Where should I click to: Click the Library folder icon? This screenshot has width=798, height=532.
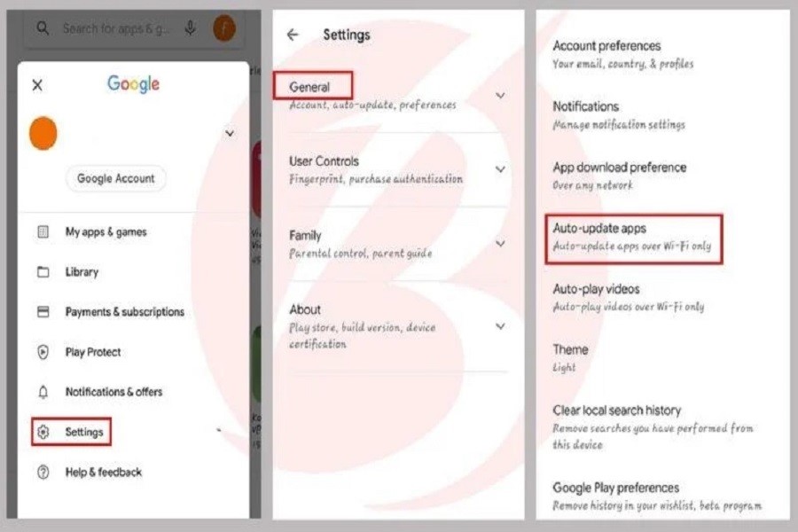tap(43, 272)
